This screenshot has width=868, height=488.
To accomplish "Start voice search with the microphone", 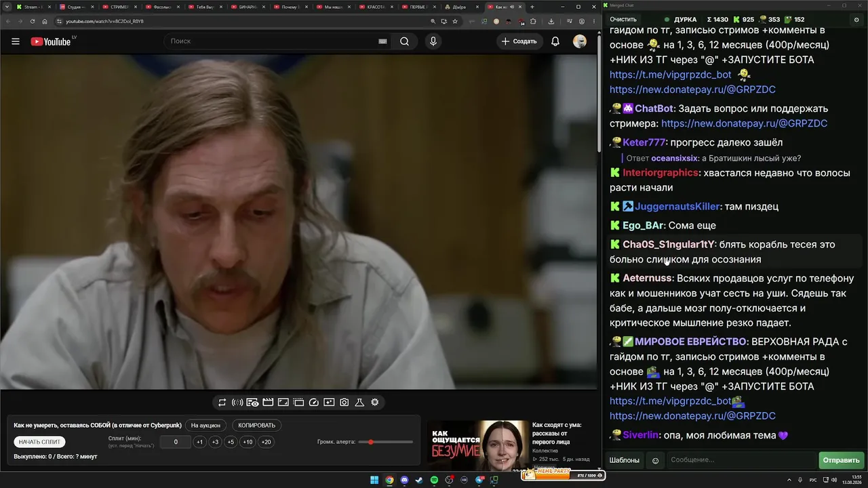I will click(x=433, y=41).
